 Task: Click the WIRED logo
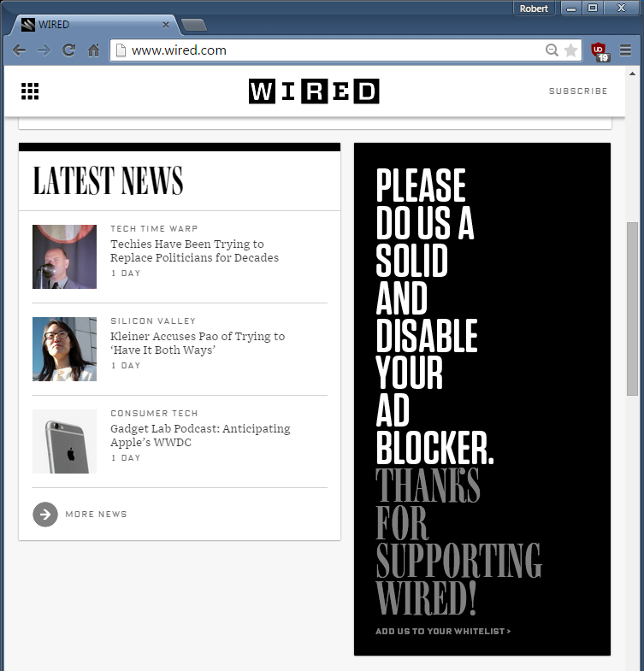314,91
